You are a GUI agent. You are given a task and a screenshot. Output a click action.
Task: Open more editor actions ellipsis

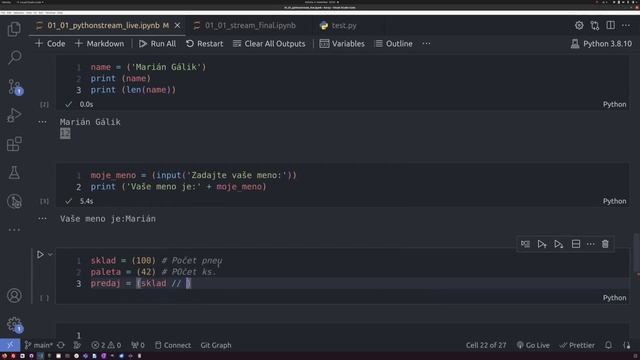[x=626, y=25]
